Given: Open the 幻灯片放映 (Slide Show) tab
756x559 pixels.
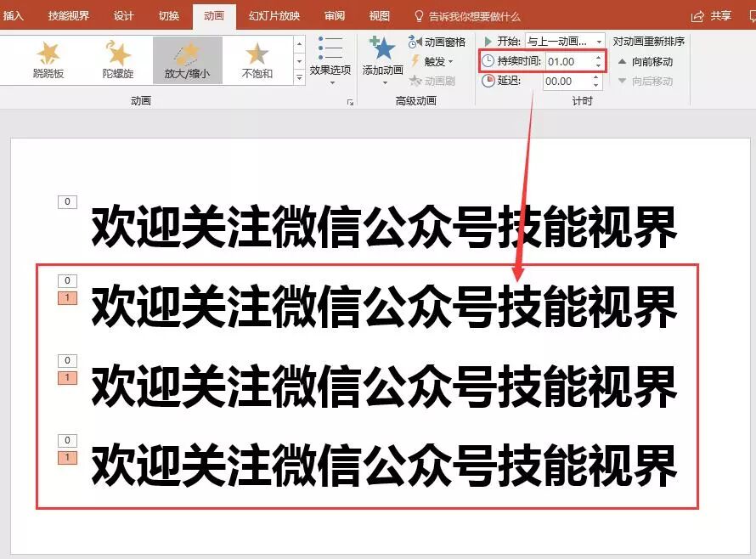Looking at the screenshot, I should pyautogui.click(x=274, y=14).
